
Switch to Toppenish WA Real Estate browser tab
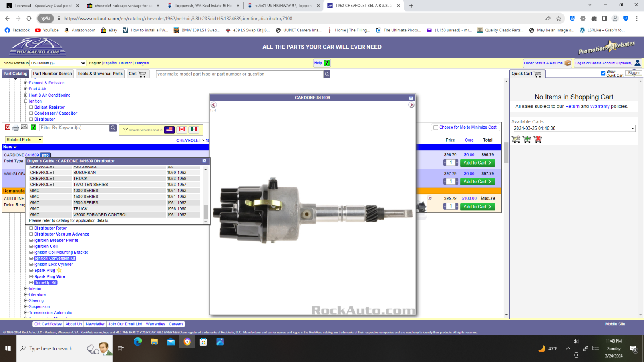coord(203,6)
